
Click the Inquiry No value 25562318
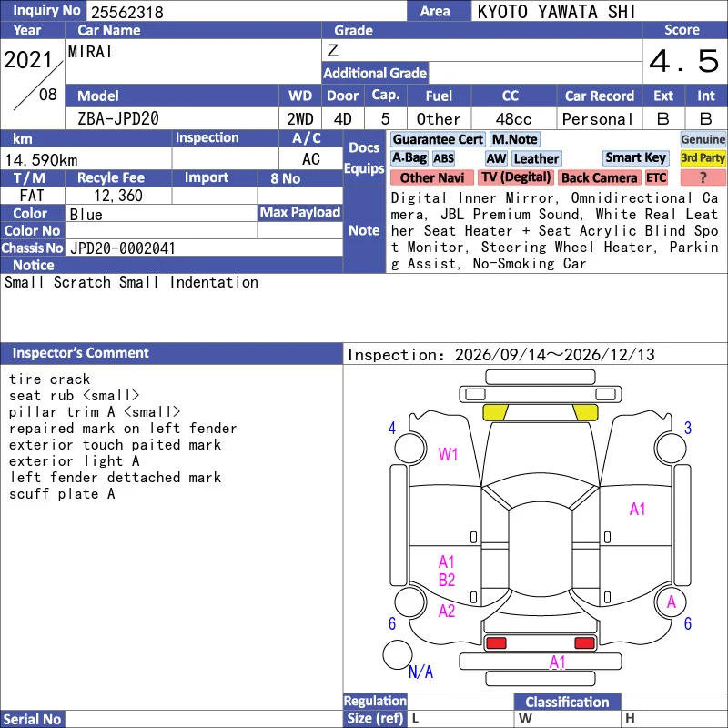(127, 12)
